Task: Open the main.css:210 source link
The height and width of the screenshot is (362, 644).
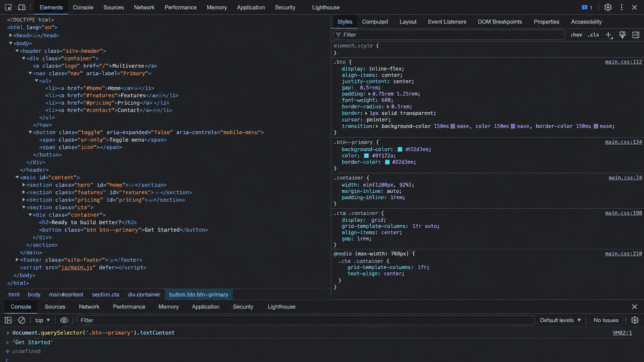Action: 623,254
